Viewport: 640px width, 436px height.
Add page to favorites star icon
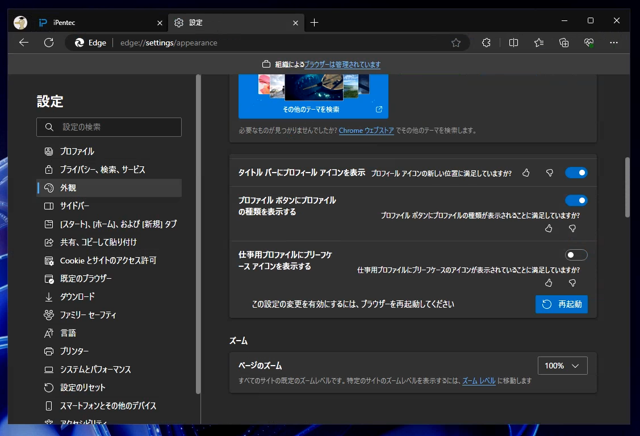456,42
